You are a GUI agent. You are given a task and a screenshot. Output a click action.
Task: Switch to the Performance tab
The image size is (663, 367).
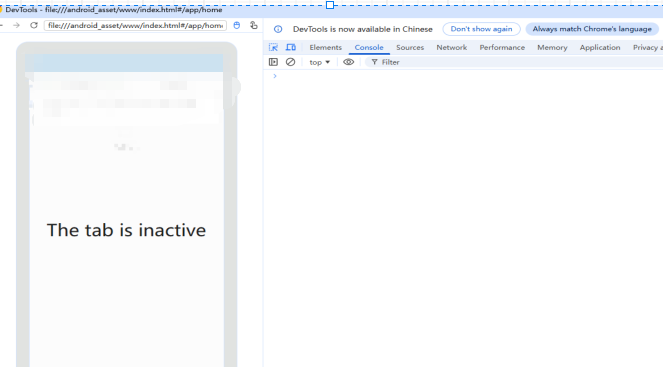(x=502, y=47)
